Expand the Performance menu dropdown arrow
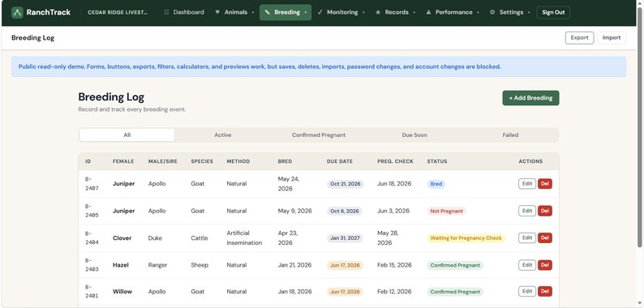This screenshot has height=308, width=644. tap(478, 13)
